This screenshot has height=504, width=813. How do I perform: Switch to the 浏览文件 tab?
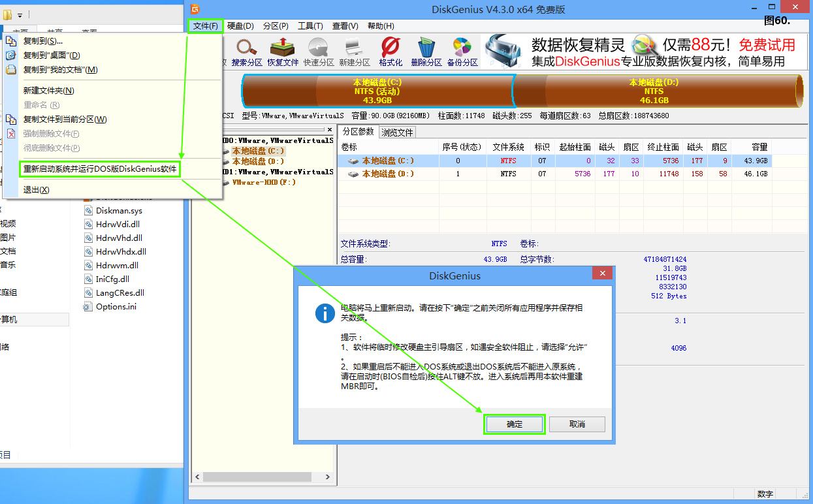397,133
